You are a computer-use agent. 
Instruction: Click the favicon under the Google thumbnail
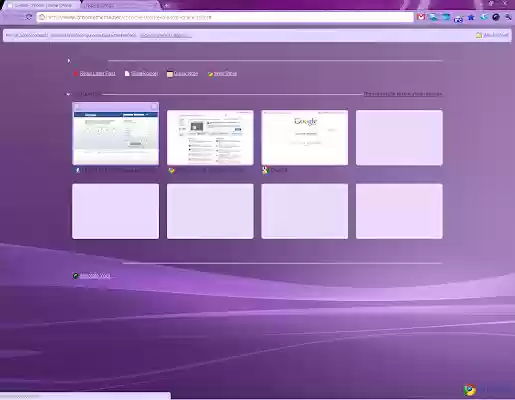pos(265,170)
